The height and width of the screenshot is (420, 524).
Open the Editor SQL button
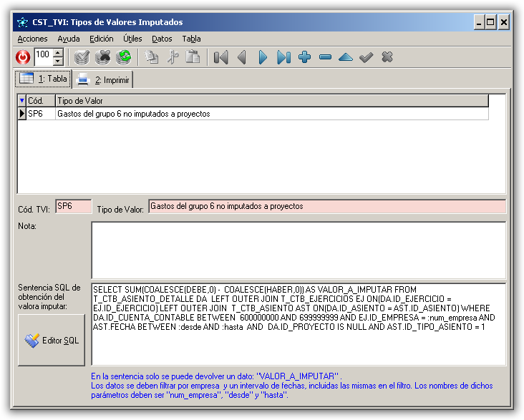[52, 341]
